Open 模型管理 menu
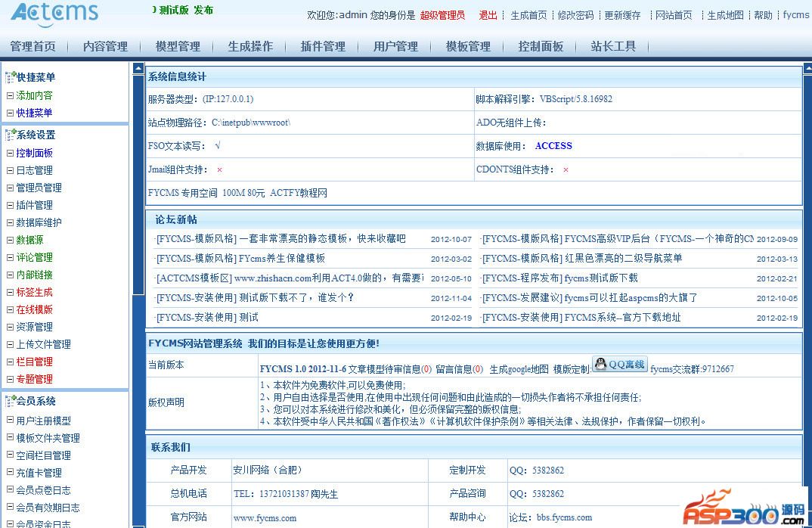The width and height of the screenshot is (812, 528). point(178,47)
